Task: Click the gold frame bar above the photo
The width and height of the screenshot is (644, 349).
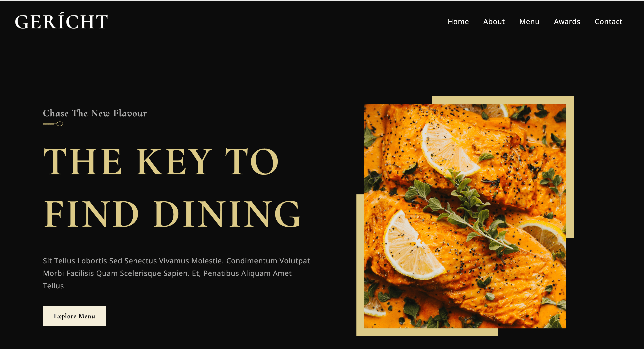Action: point(502,100)
